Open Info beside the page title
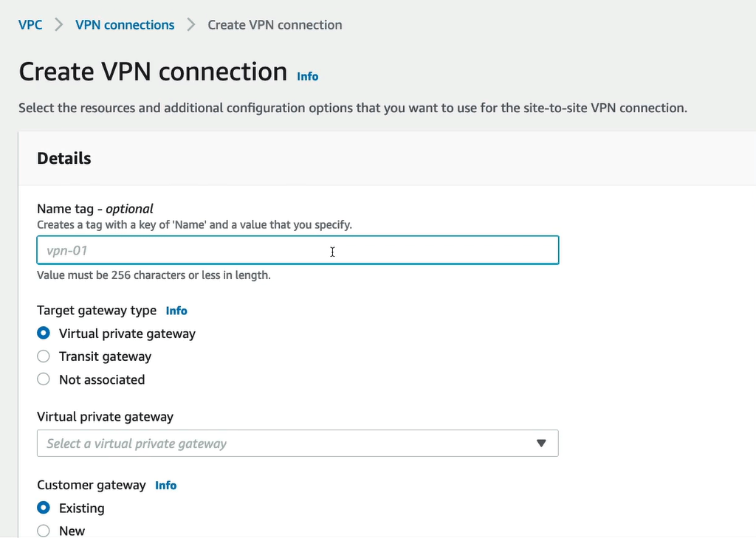Screen dimensions: 756x538 [307, 76]
